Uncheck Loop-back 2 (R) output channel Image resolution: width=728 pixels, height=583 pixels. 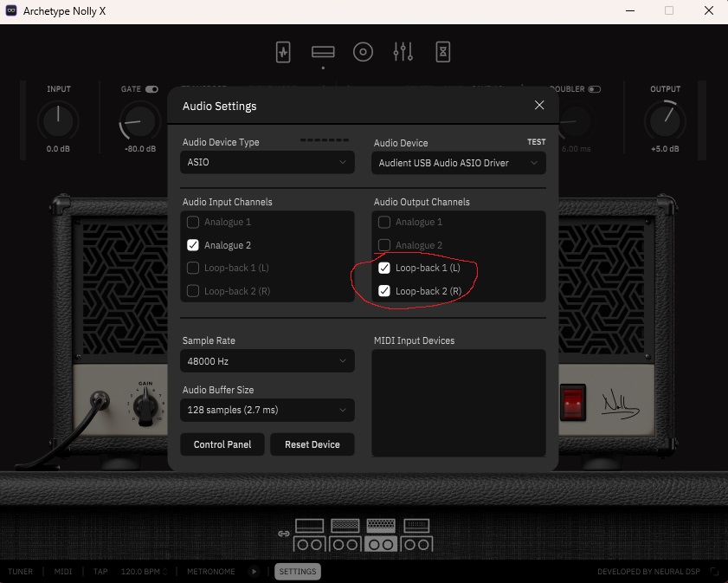tap(384, 291)
